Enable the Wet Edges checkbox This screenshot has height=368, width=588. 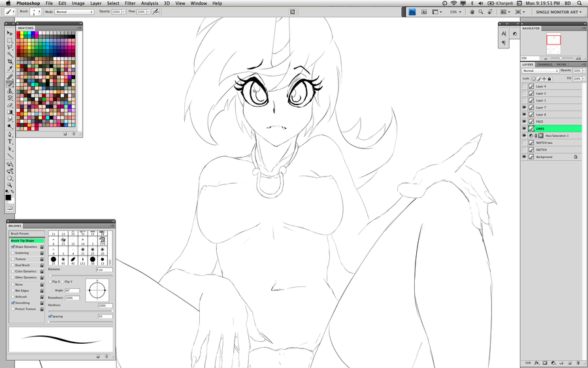click(x=13, y=291)
